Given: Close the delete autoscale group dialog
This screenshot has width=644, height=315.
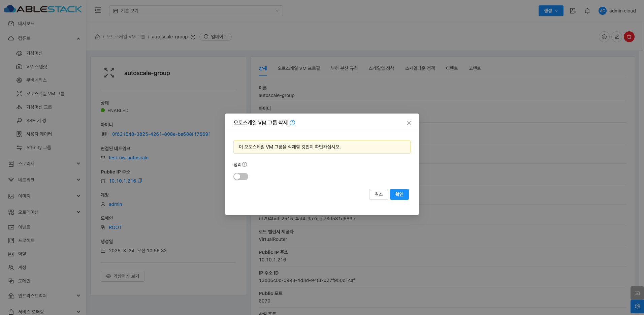Looking at the screenshot, I should click(409, 123).
